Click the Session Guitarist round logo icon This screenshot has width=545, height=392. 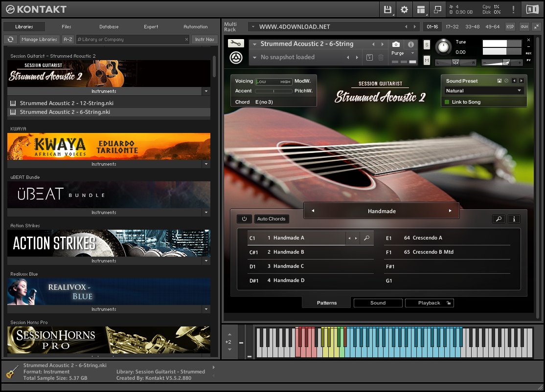tap(236, 58)
